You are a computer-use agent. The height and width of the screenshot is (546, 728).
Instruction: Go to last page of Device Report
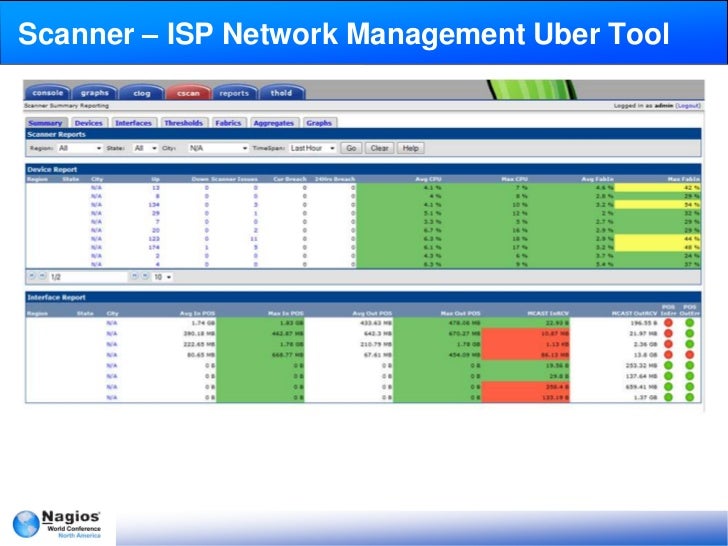pos(145,276)
